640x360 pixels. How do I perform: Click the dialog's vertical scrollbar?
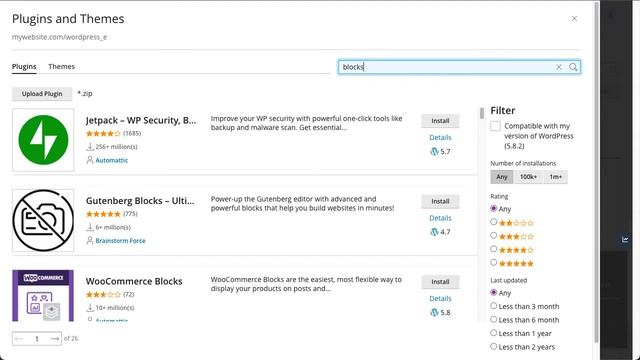point(596,171)
